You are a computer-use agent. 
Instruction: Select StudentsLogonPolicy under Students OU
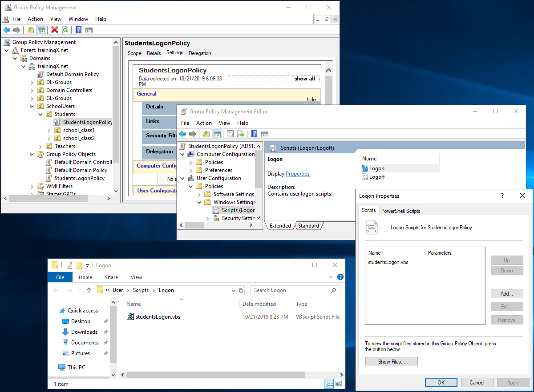[88, 122]
